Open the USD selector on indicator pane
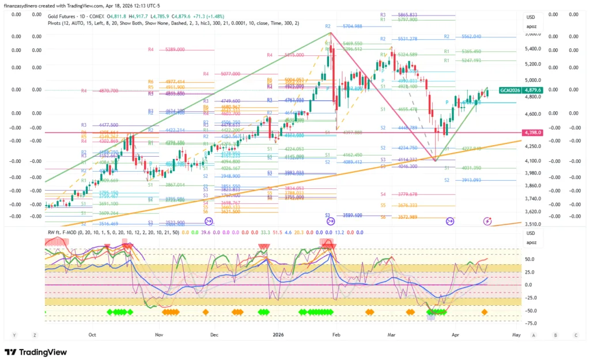The image size is (590, 364). (530, 233)
